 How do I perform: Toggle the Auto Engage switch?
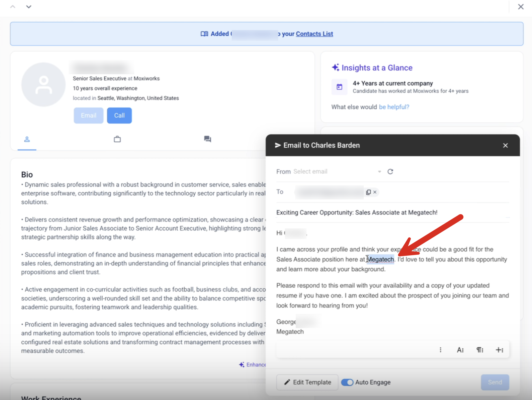point(347,382)
